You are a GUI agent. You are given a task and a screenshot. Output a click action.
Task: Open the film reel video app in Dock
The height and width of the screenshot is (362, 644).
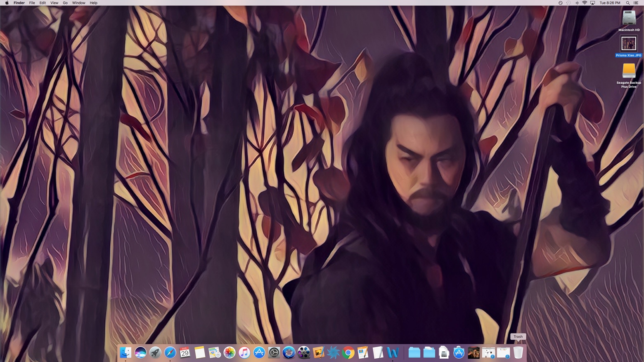point(304,353)
